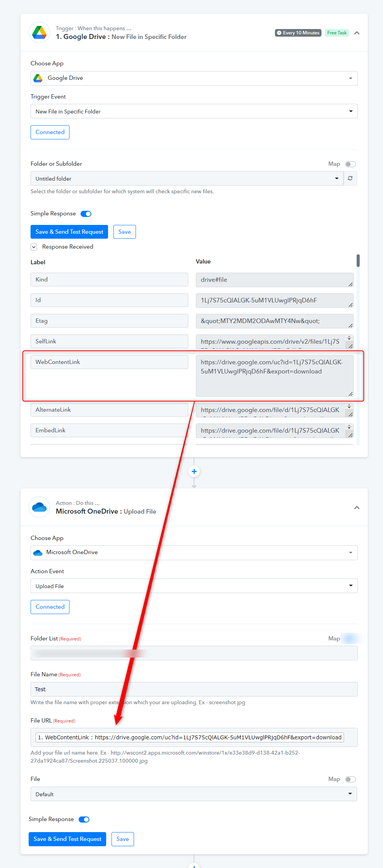Click the Free Task badge

click(337, 33)
